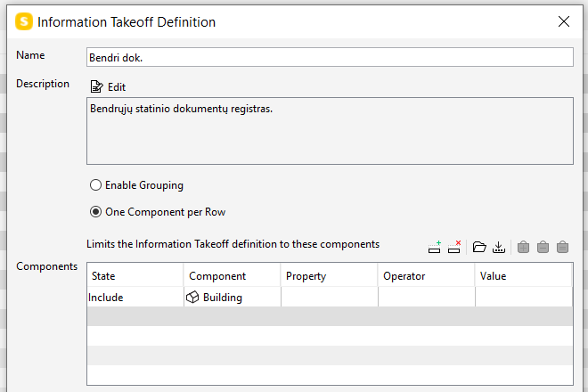588x392 pixels.
Task: Open components from file folder icon
Action: [x=479, y=247]
